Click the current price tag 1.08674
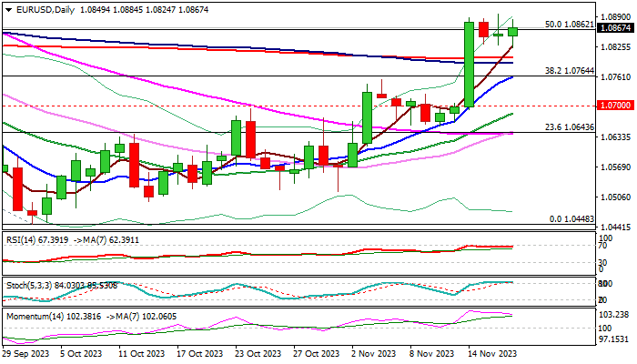637x364 pixels. (616, 29)
